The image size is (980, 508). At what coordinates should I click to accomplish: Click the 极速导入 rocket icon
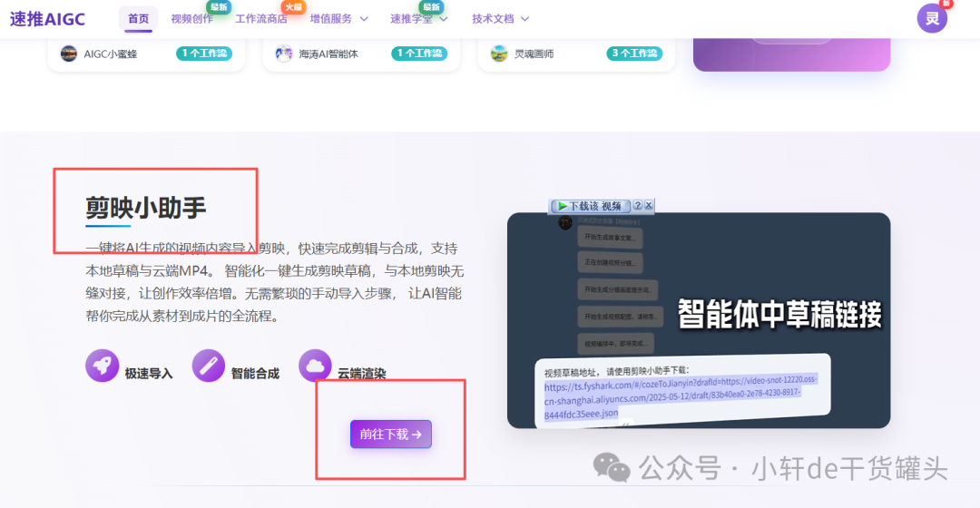coord(103,366)
